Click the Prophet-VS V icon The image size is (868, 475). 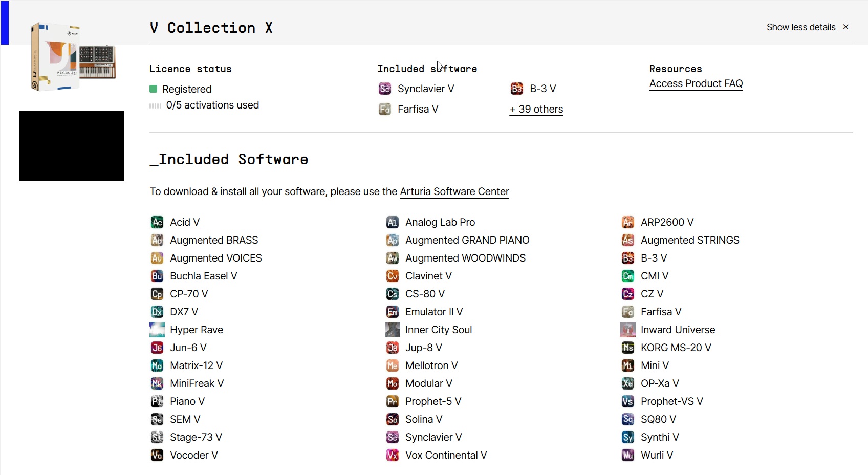pos(628,401)
